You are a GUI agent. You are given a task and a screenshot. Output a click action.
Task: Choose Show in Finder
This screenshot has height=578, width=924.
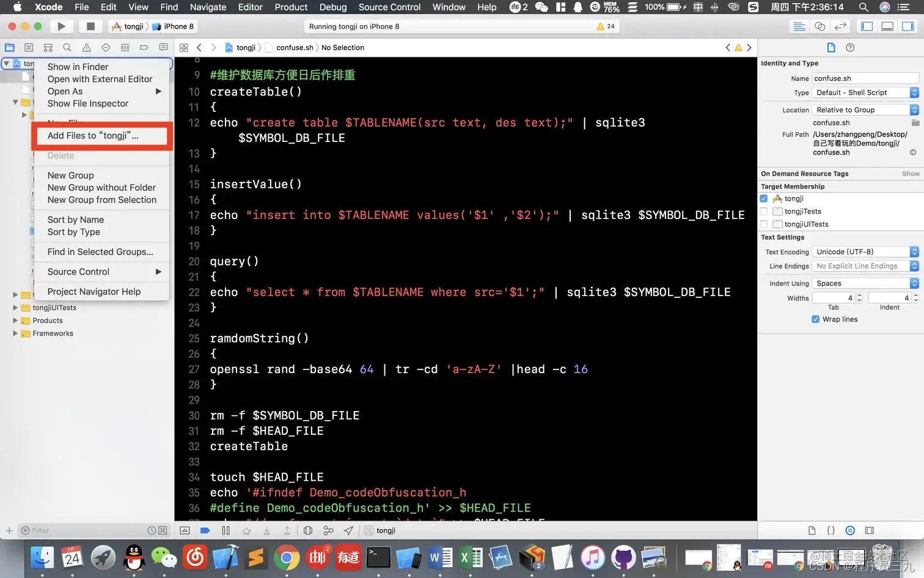pyautogui.click(x=101, y=67)
